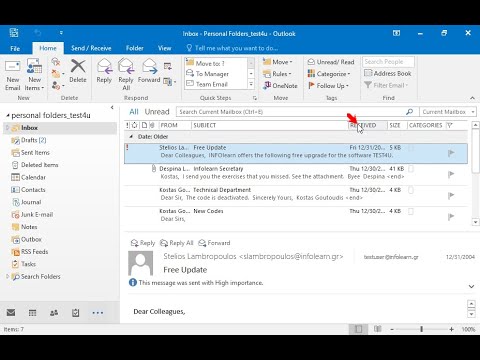The height and width of the screenshot is (360, 480).
Task: Expand the Quick Steps gallery
Action: pyautogui.click(x=251, y=84)
